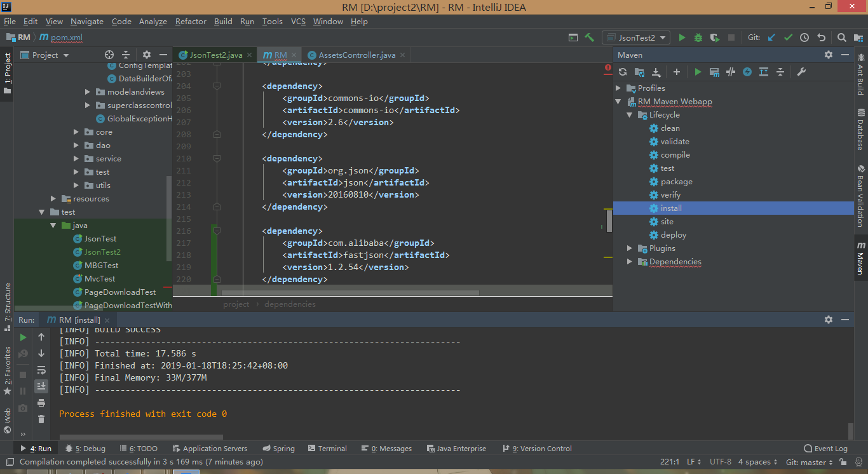
Task: Click Execute Maven Goal icon
Action: click(714, 72)
